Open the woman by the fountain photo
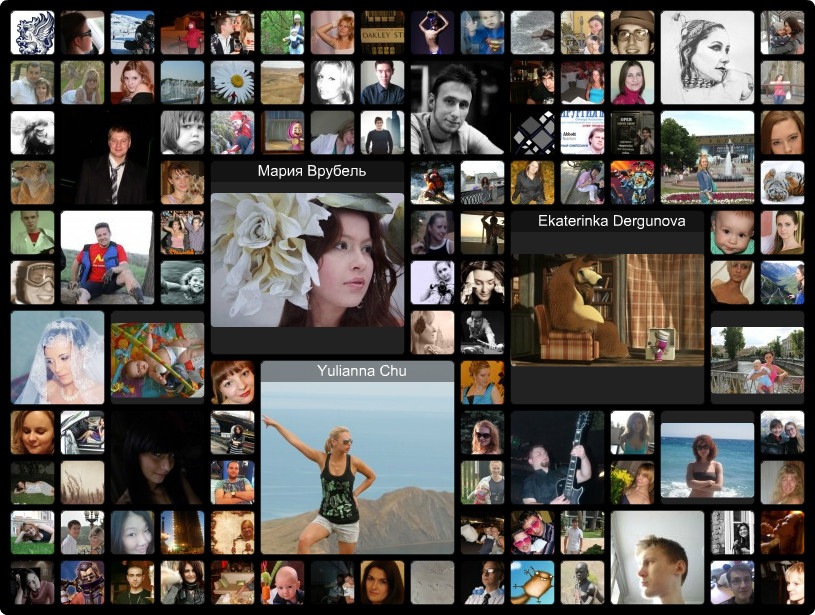 click(x=707, y=158)
